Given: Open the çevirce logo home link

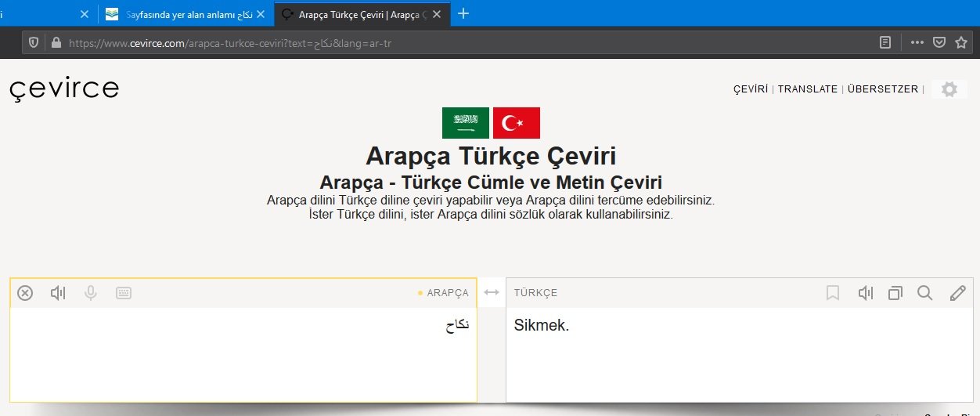Looking at the screenshot, I should (x=64, y=89).
